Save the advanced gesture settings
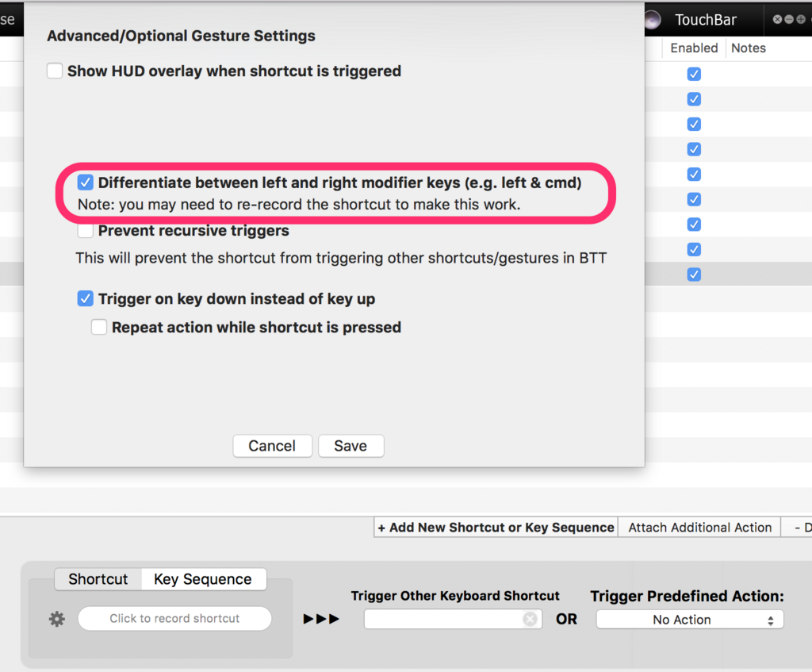 point(350,446)
